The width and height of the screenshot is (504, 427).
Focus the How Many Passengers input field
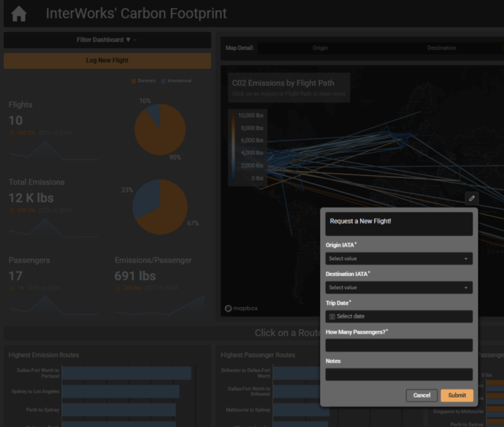(399, 345)
